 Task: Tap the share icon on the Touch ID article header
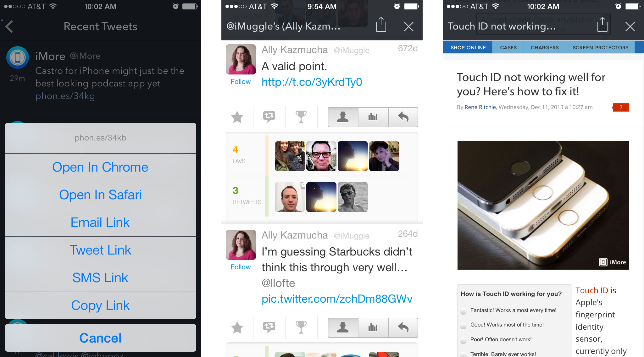tap(602, 25)
